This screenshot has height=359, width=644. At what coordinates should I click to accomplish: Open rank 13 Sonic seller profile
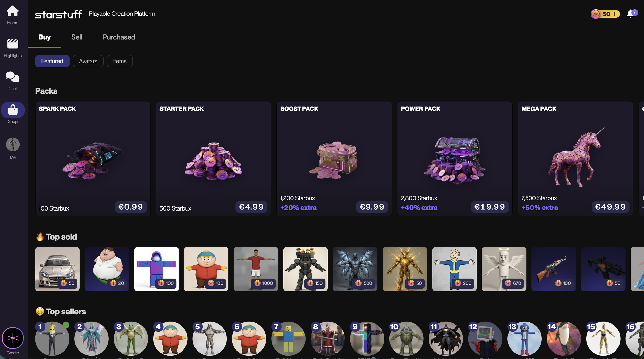click(524, 339)
